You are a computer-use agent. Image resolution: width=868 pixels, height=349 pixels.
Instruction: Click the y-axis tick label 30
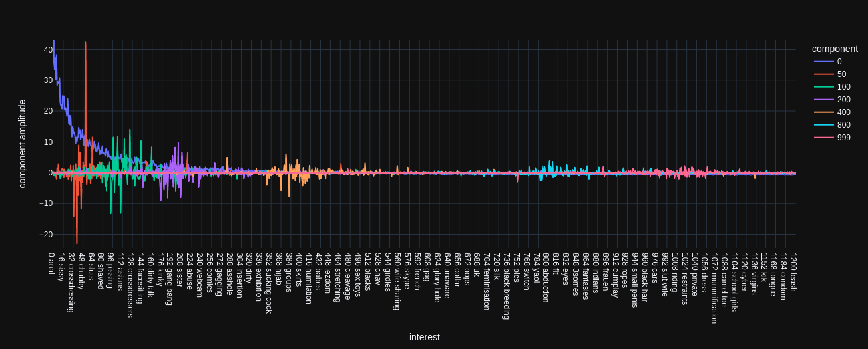[x=48, y=80]
